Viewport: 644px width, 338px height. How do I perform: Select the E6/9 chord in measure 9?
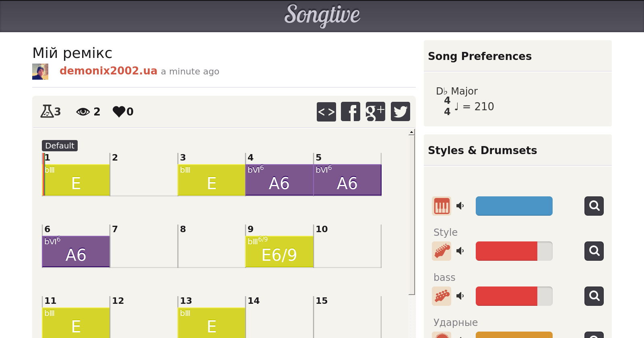pyautogui.click(x=279, y=251)
